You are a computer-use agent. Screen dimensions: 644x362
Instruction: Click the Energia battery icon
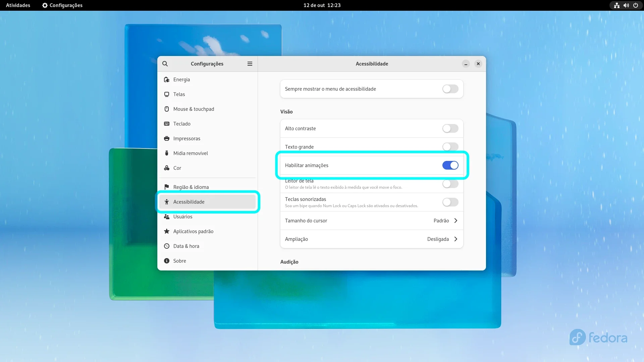(x=167, y=79)
